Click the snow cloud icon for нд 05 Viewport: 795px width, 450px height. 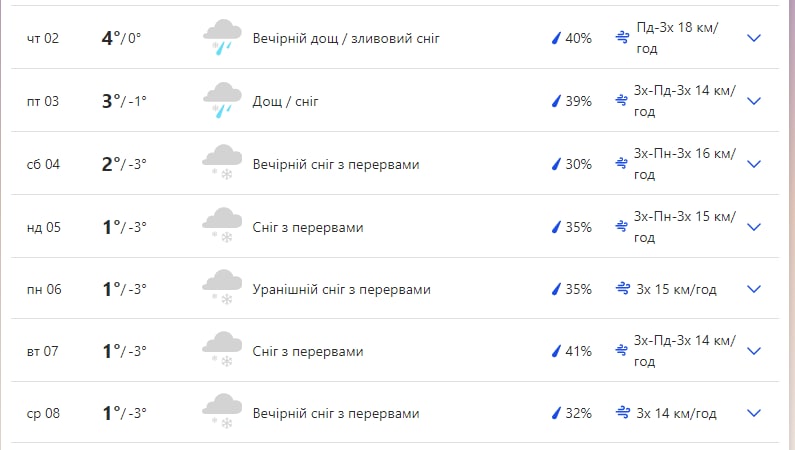point(222,226)
